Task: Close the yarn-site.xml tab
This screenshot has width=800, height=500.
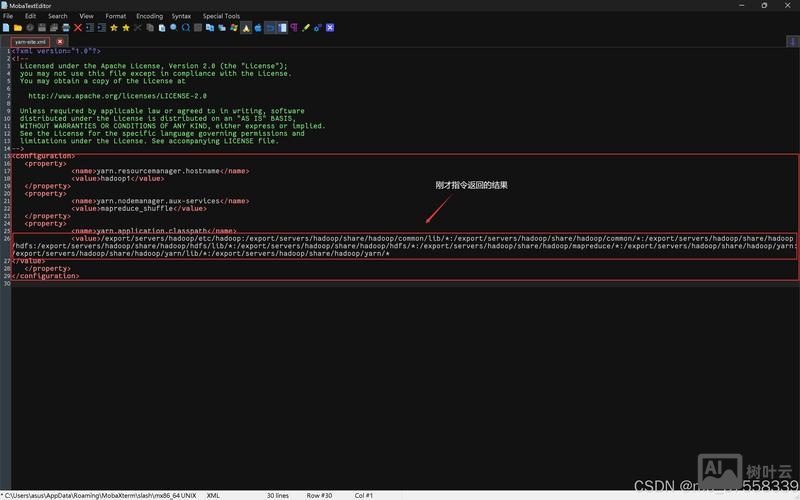Action: [60, 42]
